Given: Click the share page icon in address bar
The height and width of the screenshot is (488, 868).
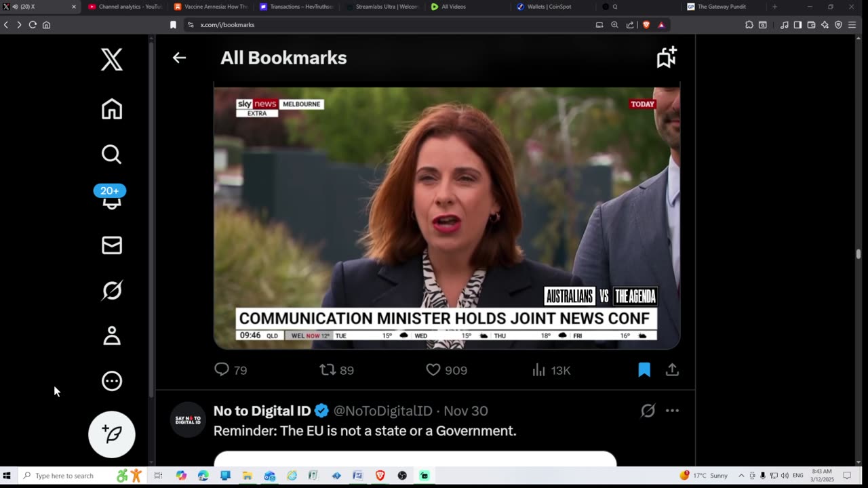Looking at the screenshot, I should coord(630,24).
